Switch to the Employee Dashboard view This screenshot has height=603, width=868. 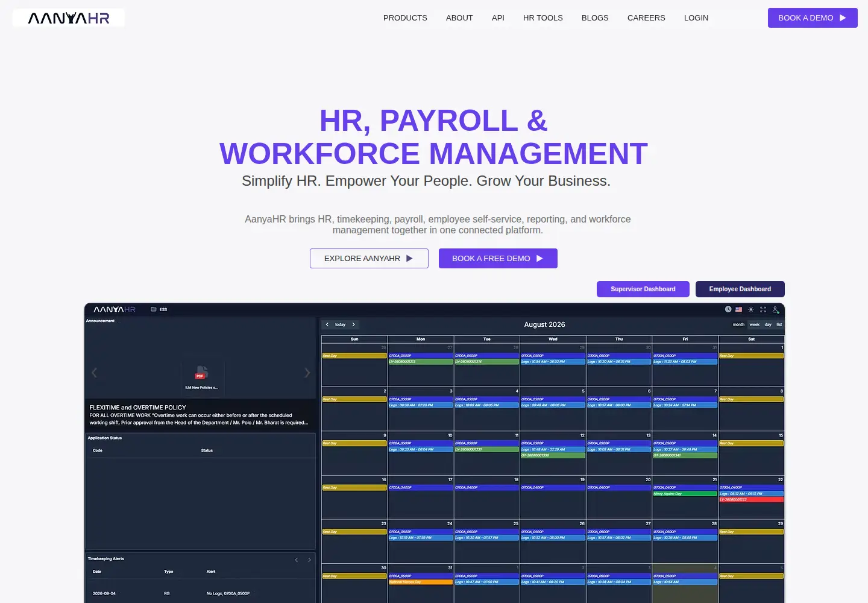click(x=740, y=289)
